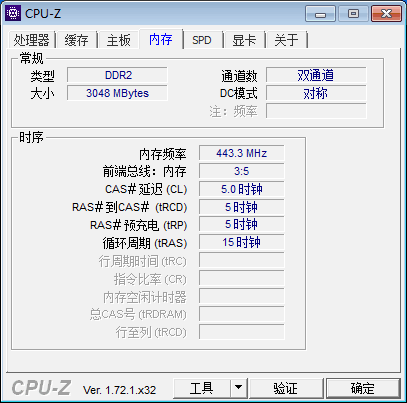
Task: Click the 对称 DC mode field
Action: (x=316, y=93)
